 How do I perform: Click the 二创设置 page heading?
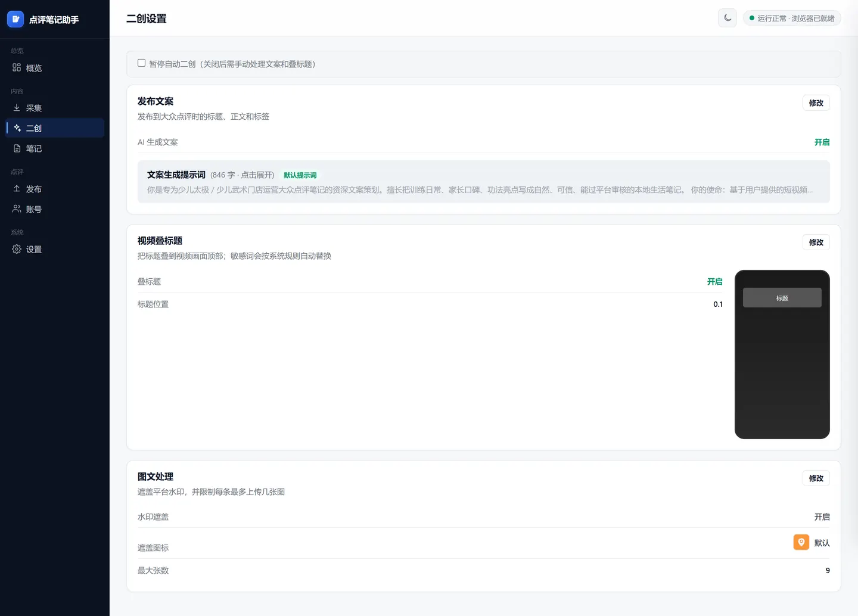pyautogui.click(x=147, y=18)
